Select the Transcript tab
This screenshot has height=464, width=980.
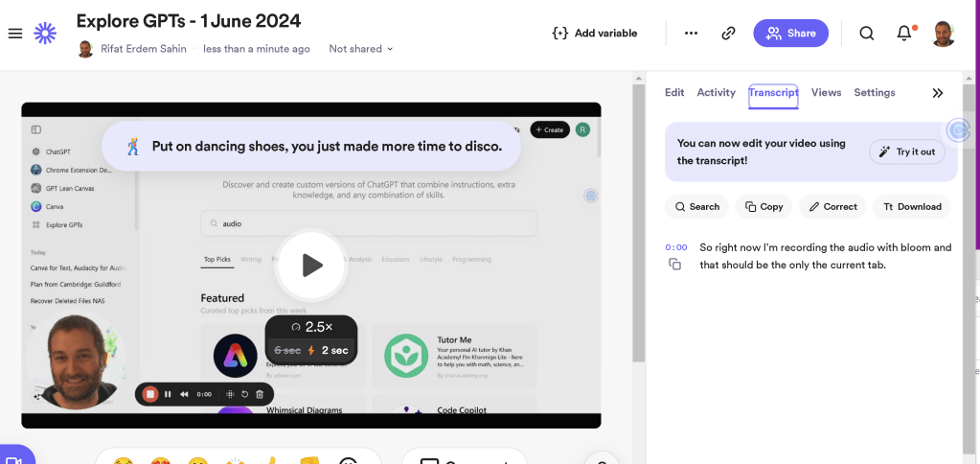[x=773, y=93]
